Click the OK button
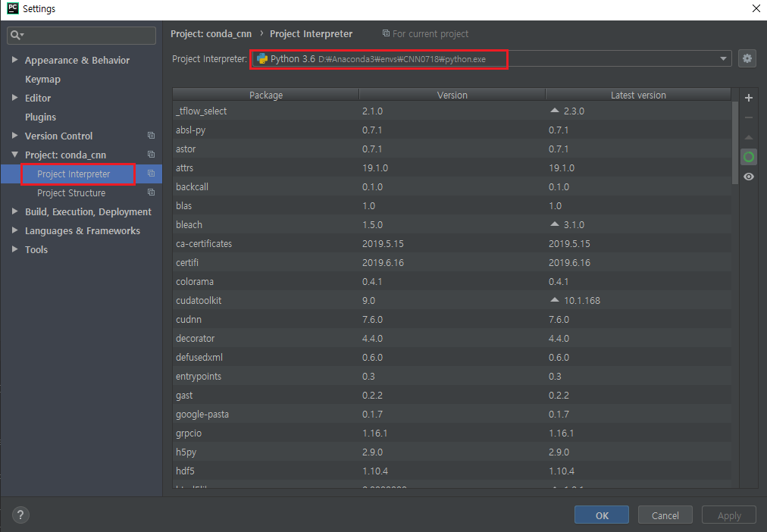The height and width of the screenshot is (532, 767). 602,515
